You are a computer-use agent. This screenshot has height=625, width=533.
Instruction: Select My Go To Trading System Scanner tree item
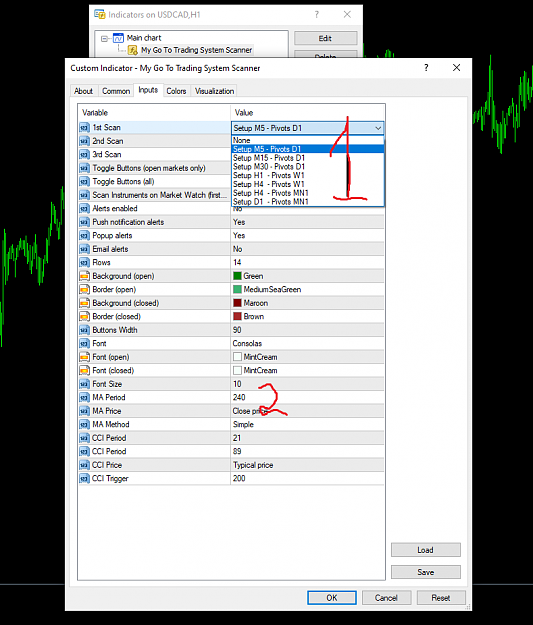(x=197, y=50)
